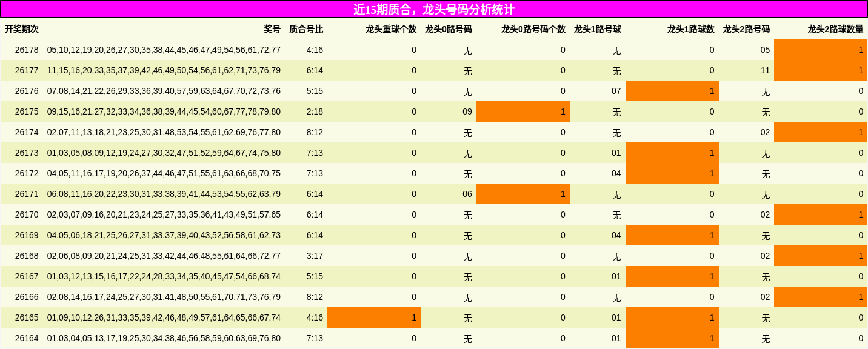Click the numbers row starting 05,10,12,19,20
The image size is (868, 349).
164,50
